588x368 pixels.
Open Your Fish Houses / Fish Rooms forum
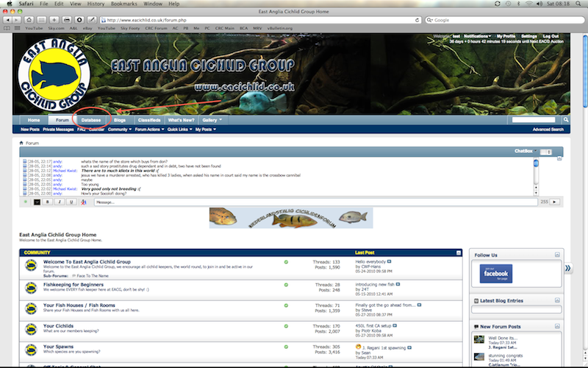[79, 305]
